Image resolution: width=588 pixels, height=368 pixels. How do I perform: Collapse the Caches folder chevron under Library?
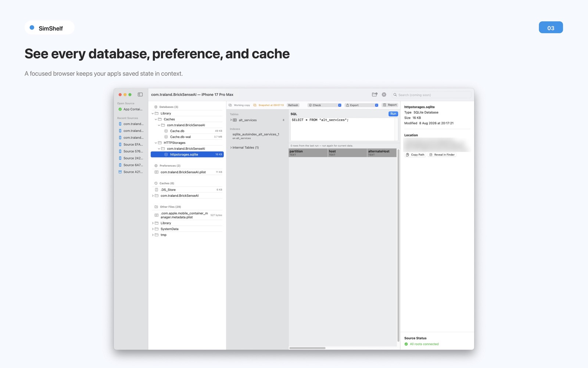click(x=156, y=119)
